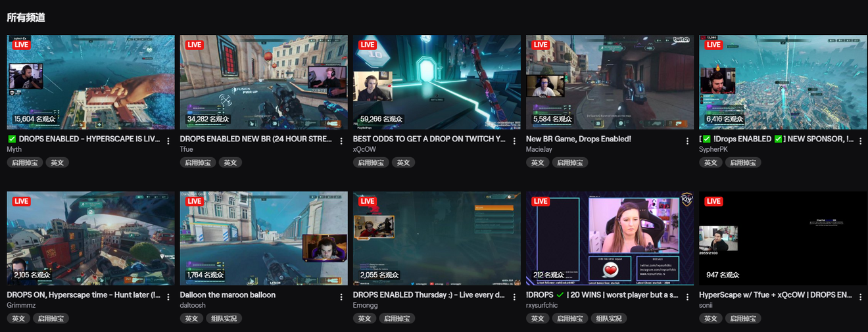This screenshot has height=332, width=868.
Task: Select 启用掉宝 tag under sonii
Action: tap(743, 318)
